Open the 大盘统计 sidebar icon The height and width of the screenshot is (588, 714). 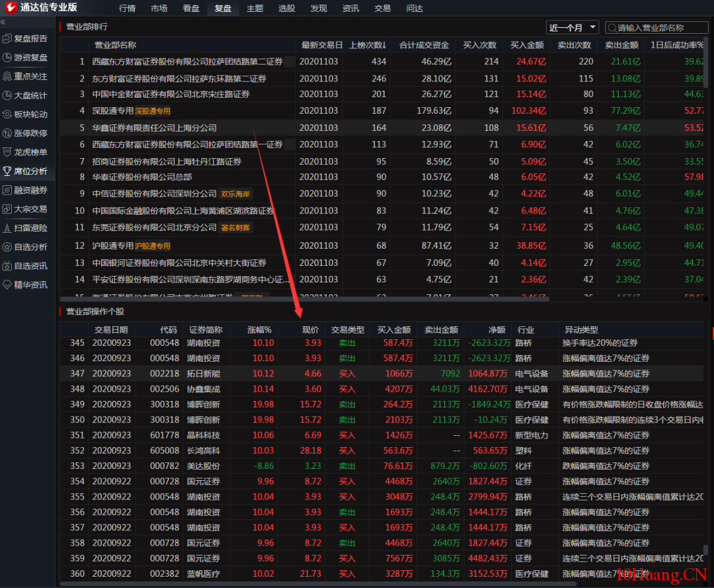coord(7,95)
